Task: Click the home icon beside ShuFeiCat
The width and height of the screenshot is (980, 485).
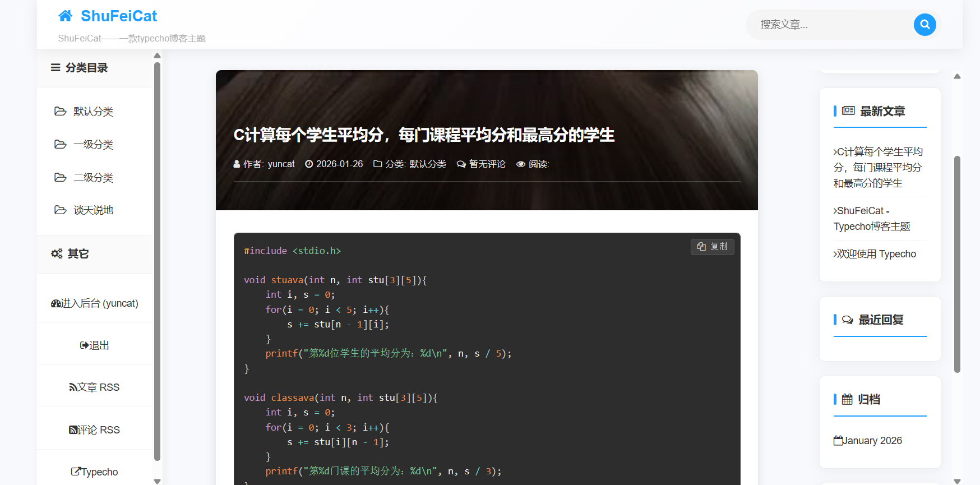Action: click(66, 16)
